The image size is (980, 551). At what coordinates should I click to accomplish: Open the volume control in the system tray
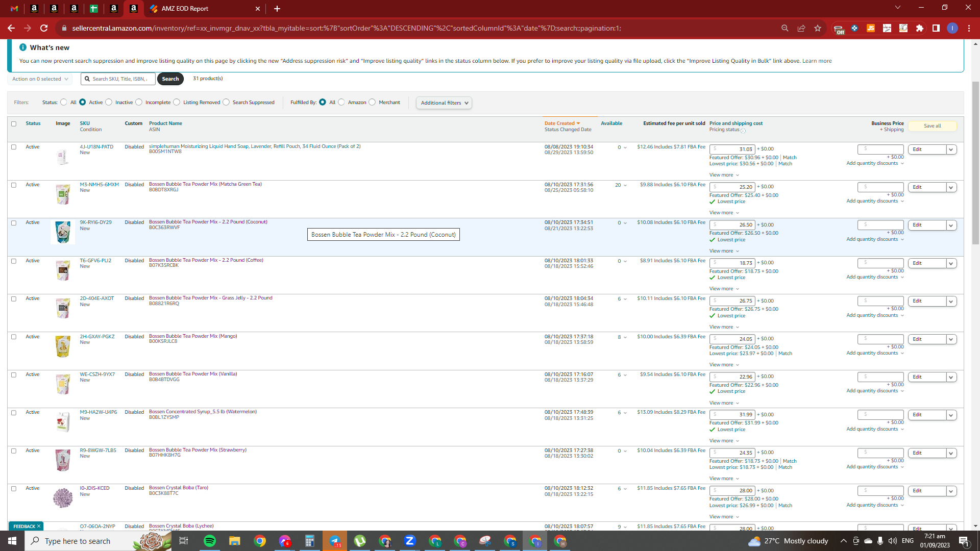click(893, 541)
